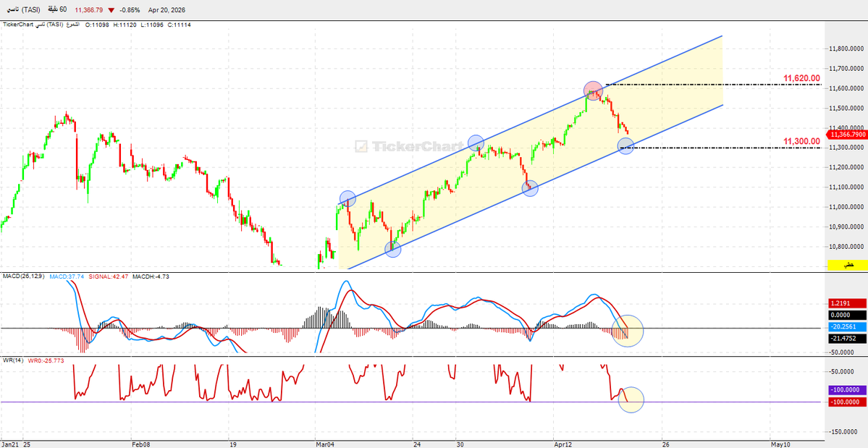Click the Feb08 date axis label

[x=140, y=444]
